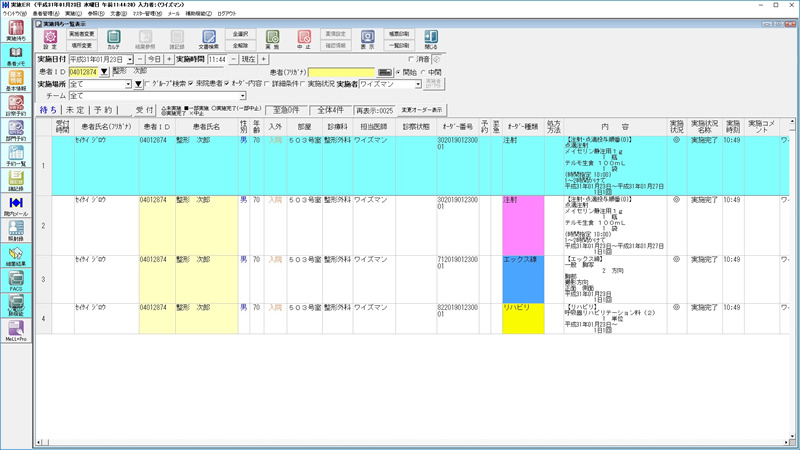
Task: Click the keyboard icon beside patient kana field
Action: click(x=385, y=72)
